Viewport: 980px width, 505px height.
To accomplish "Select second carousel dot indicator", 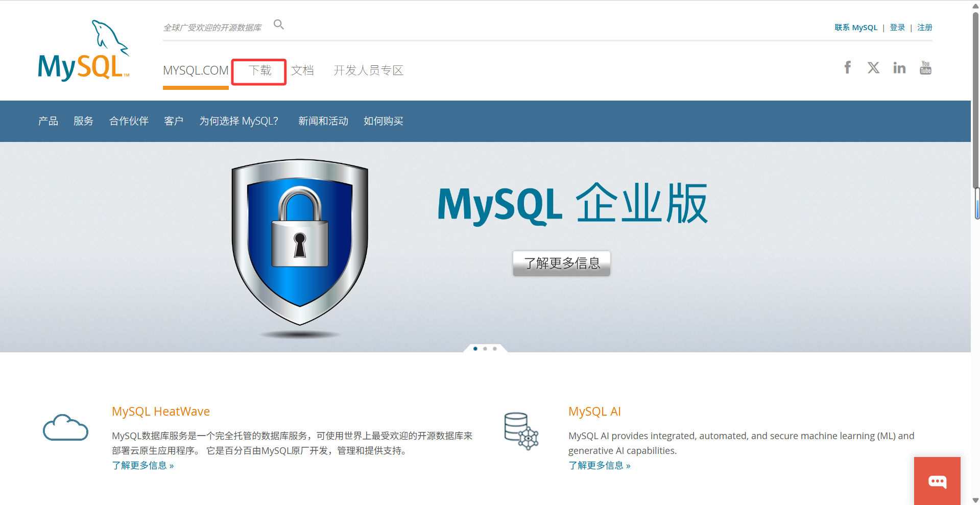I will 485,349.
